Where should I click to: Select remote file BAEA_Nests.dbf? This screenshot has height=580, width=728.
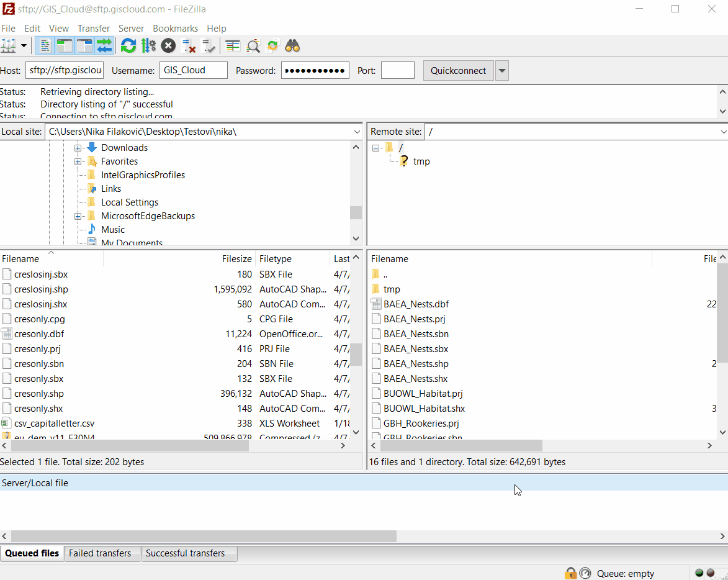pos(416,304)
